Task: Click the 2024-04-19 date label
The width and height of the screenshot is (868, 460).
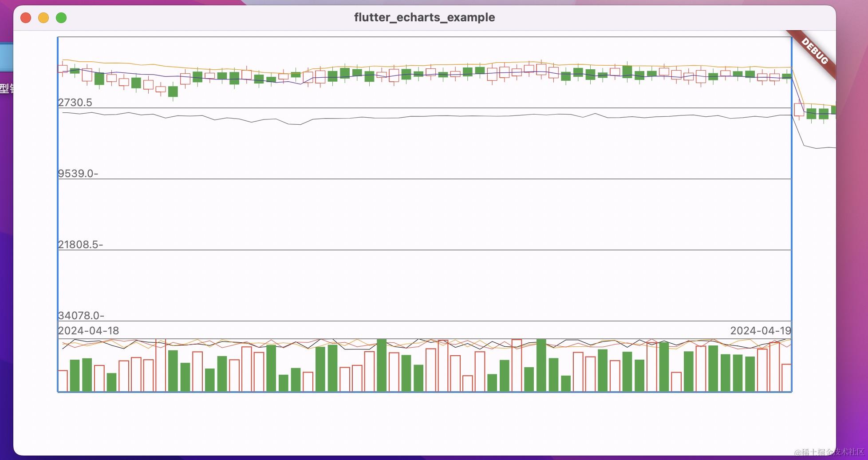Action: [761, 331]
